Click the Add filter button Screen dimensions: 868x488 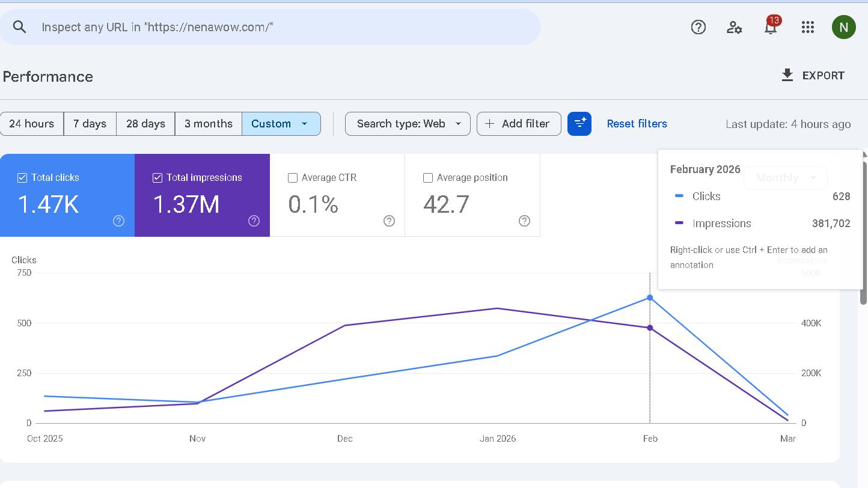coord(518,124)
